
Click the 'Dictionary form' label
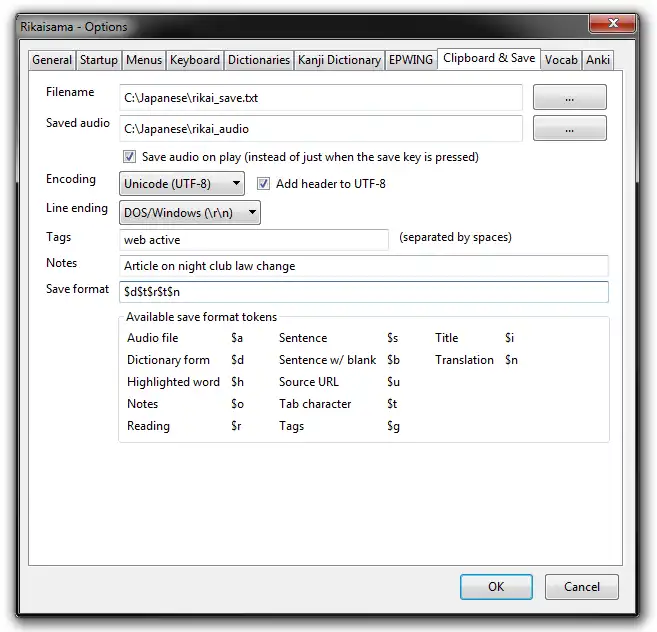168,360
